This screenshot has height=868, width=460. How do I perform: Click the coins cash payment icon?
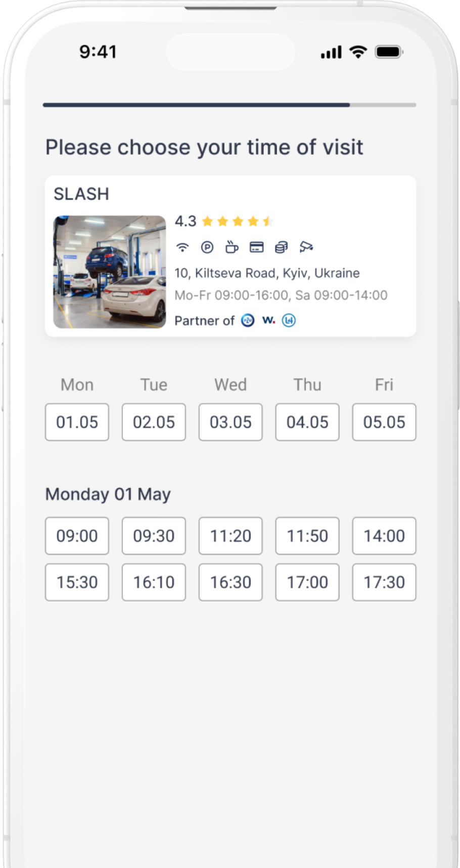point(281,247)
